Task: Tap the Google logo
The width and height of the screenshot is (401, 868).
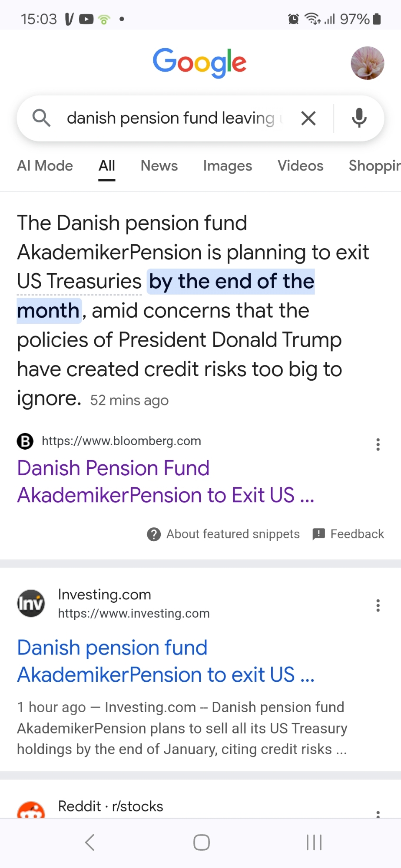Action: tap(199, 62)
